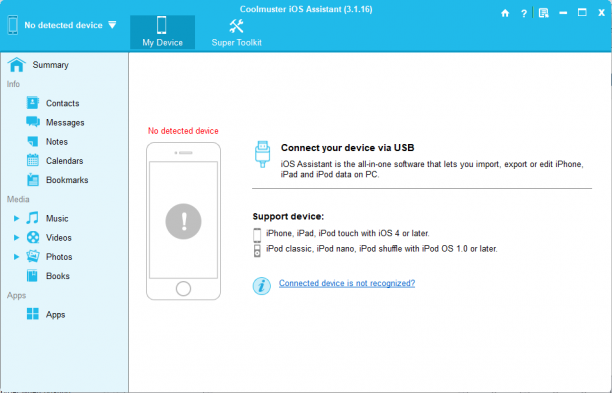Click the blue info icon near link
Screen dimensions: 612x393
(262, 286)
